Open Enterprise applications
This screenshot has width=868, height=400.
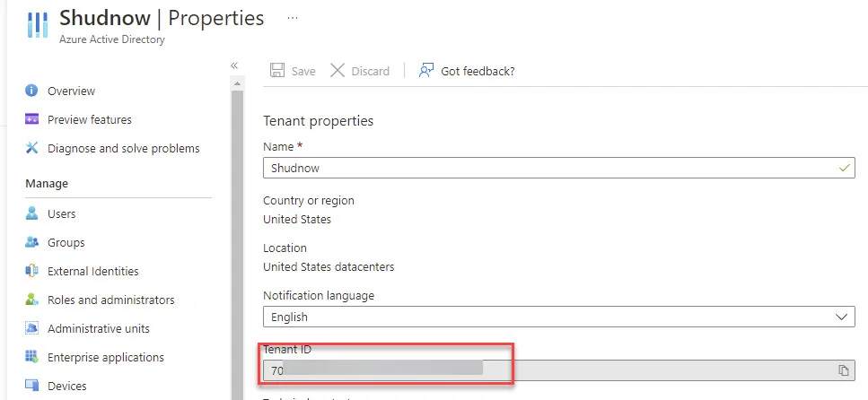tap(106, 358)
